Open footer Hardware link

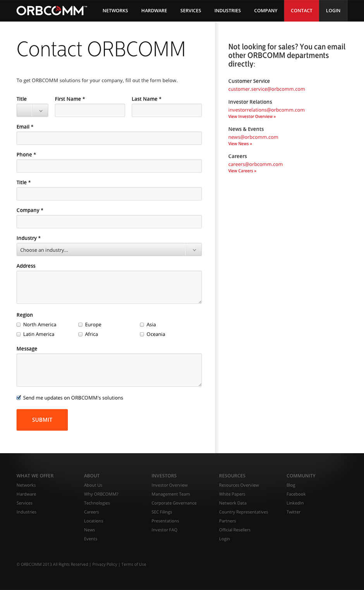[26, 494]
